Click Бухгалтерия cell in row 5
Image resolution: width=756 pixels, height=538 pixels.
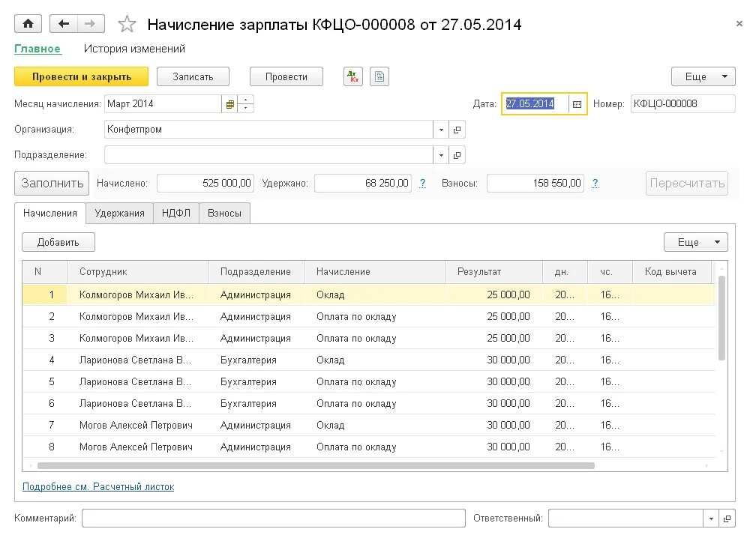tap(256, 382)
